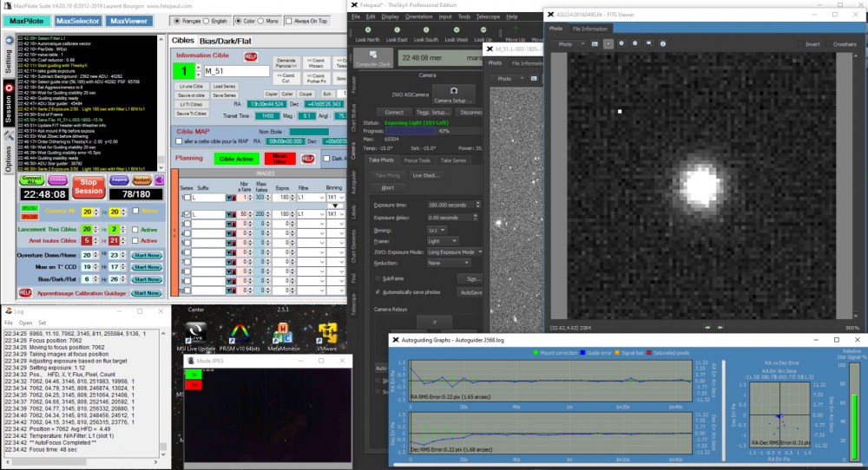Click the zoom out icon in FITS Viewer toolbar
This screenshot has height=470, width=868.
point(635,43)
